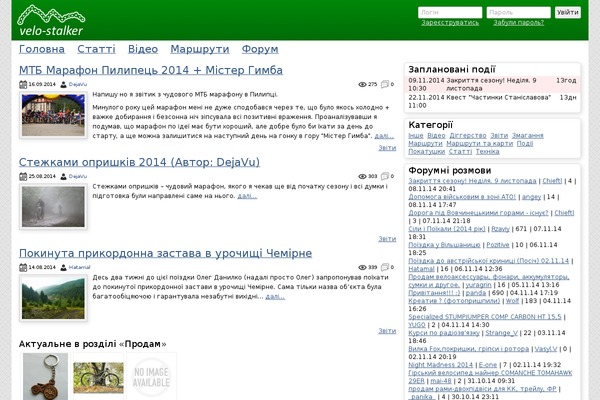Click calendar icon dated 14.08.2014
The height and width of the screenshot is (400, 600).
[23, 267]
